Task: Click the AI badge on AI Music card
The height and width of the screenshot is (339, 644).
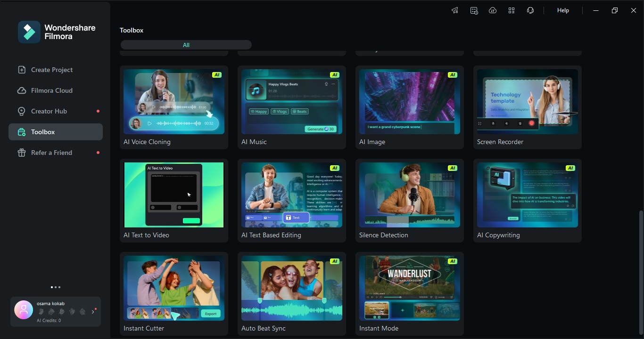Action: pyautogui.click(x=335, y=75)
